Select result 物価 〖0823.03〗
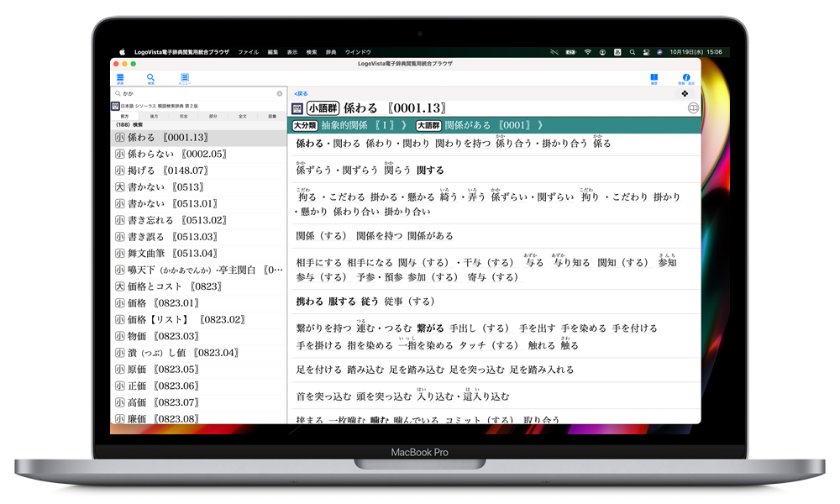Image resolution: width=840 pixels, height=504 pixels. [x=199, y=337]
